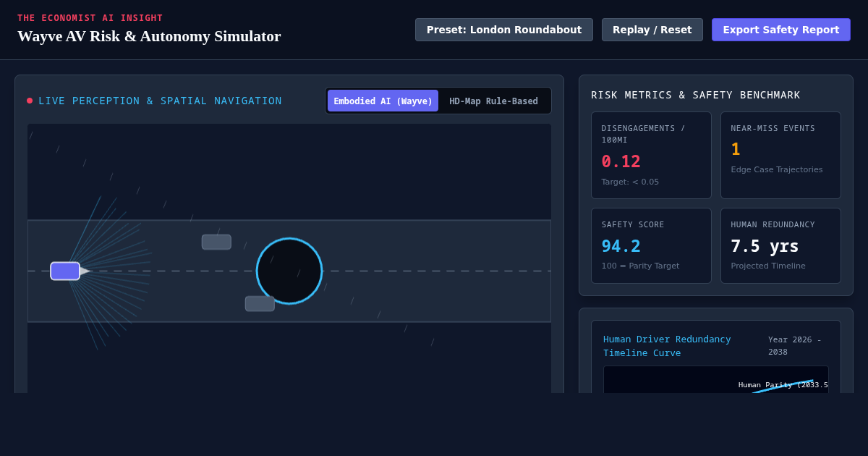Click the 94.2 safety score value

tap(621, 246)
